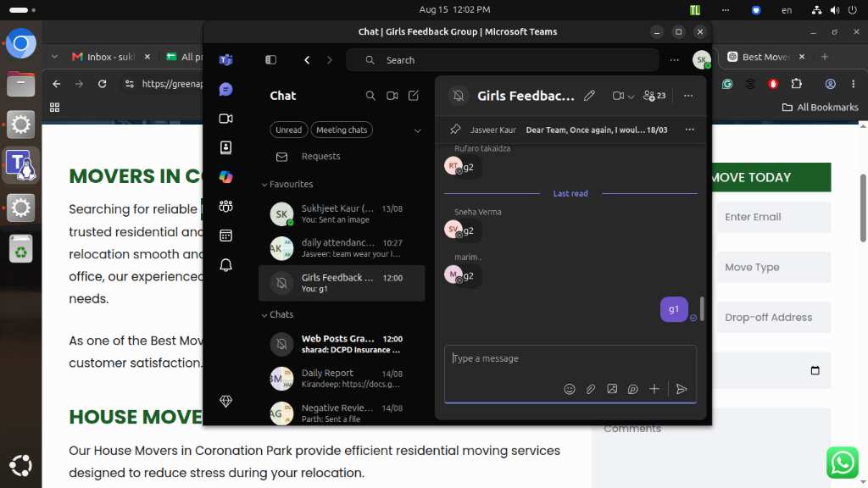This screenshot has height=488, width=868.
Task: Toggle the Meeting chats filter
Action: click(342, 130)
